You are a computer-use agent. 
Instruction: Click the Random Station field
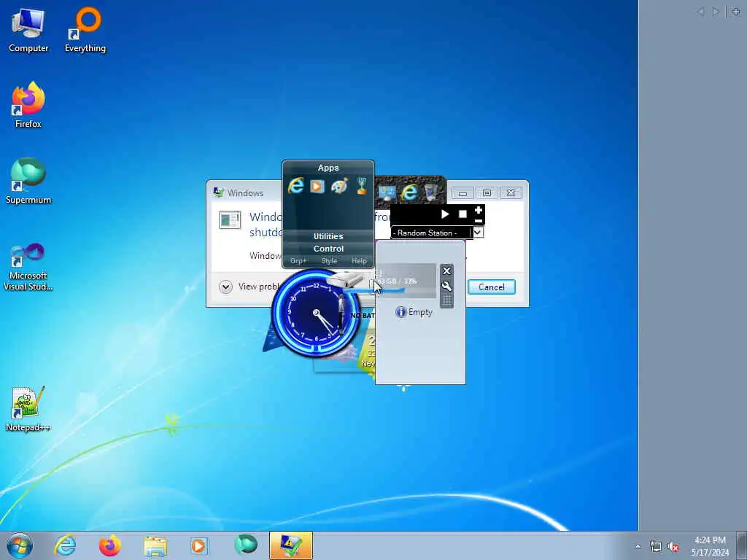point(430,233)
